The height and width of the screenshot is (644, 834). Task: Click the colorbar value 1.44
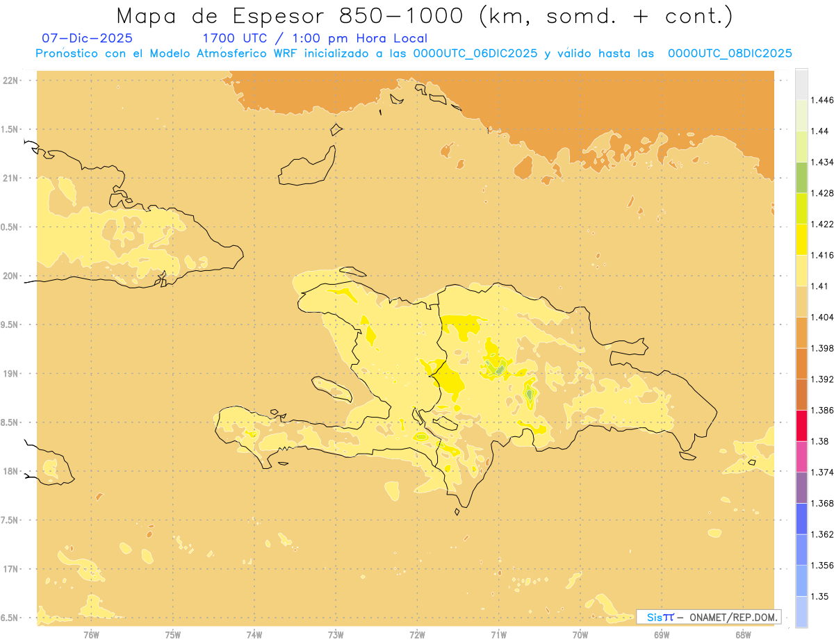(819, 131)
